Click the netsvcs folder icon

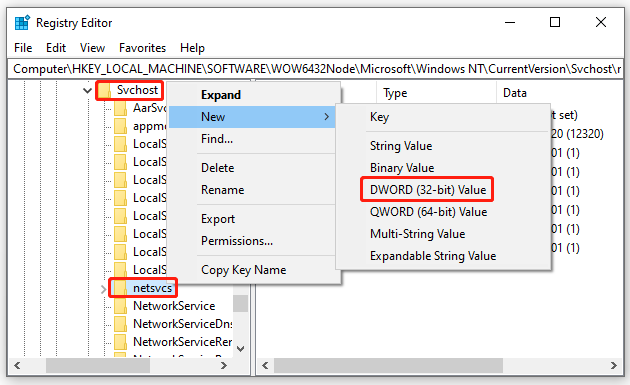tap(121, 288)
